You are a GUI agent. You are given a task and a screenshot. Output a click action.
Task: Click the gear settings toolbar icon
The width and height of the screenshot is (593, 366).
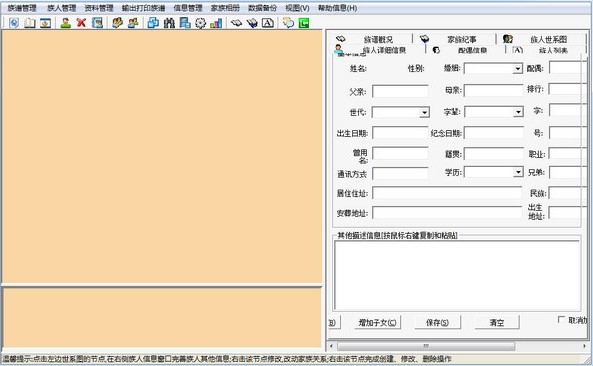coord(200,23)
